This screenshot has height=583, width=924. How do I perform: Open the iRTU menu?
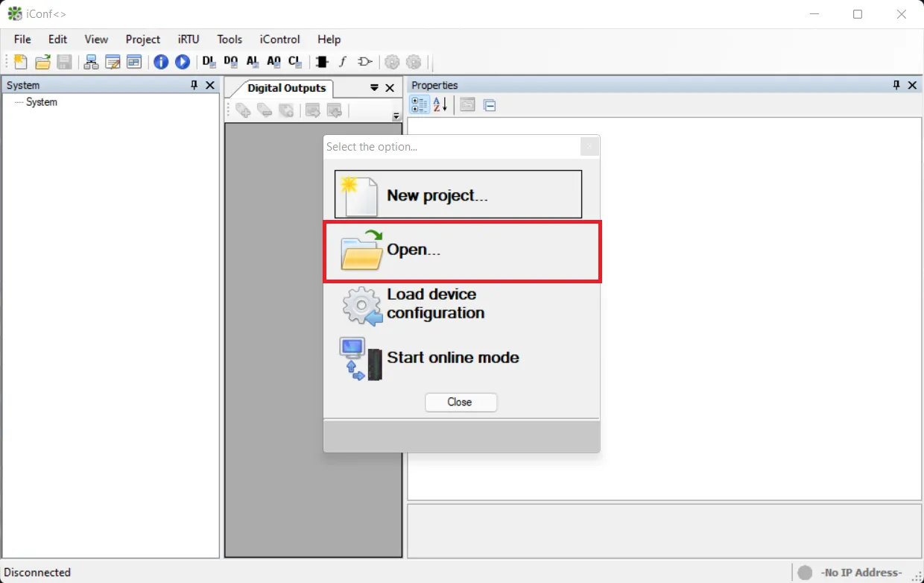click(x=189, y=40)
